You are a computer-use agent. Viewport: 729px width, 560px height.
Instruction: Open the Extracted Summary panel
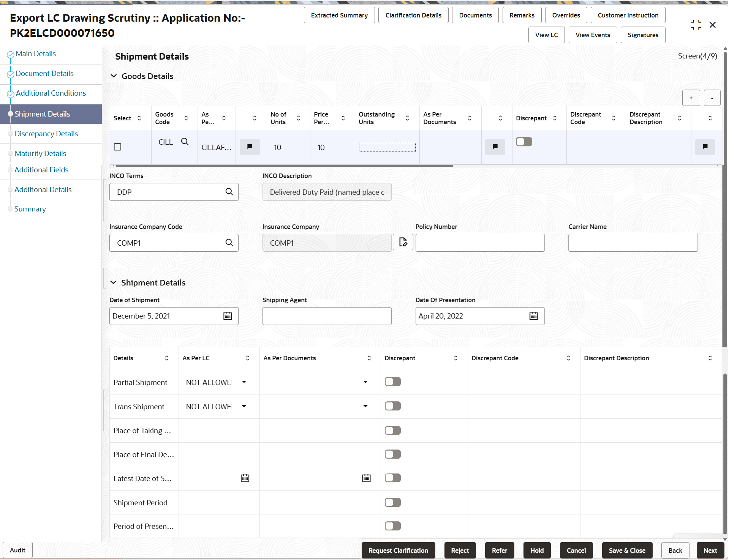click(x=339, y=15)
